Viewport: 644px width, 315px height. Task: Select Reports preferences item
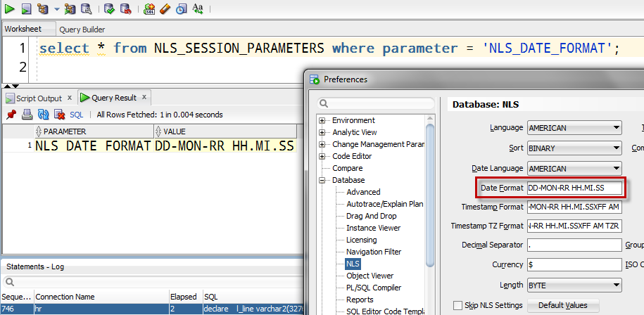point(360,300)
